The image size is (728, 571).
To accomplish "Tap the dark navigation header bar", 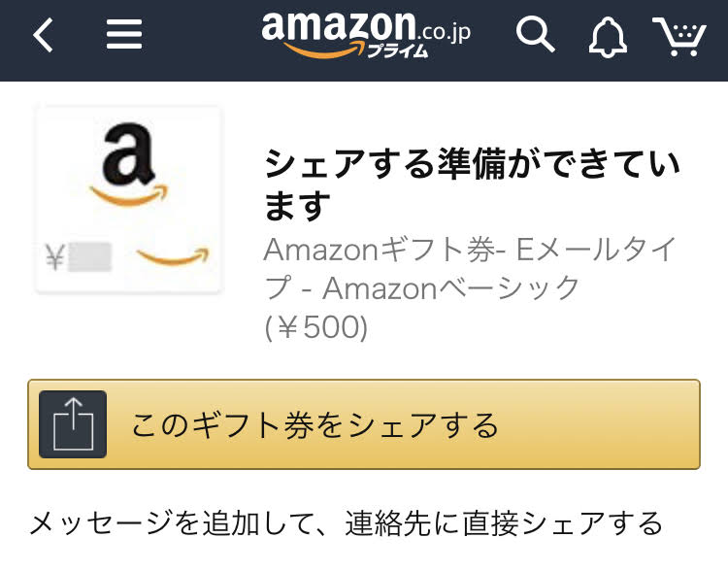I will pos(364,41).
